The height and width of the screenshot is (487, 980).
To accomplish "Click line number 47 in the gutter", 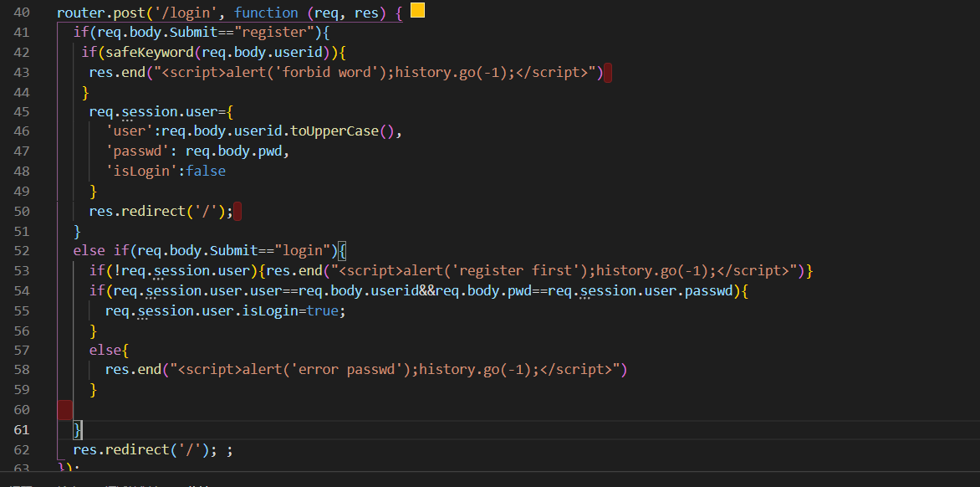I will 21,151.
